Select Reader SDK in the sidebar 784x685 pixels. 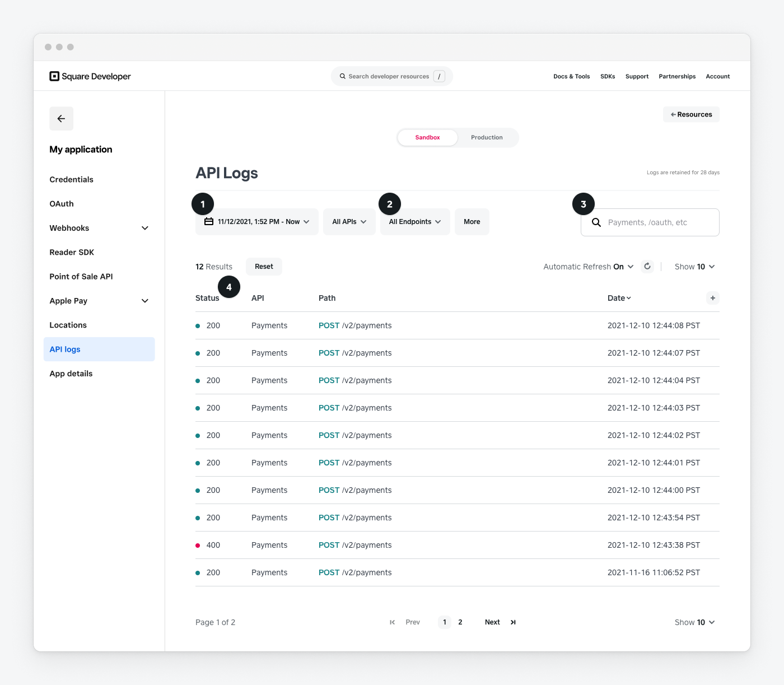pos(99,252)
